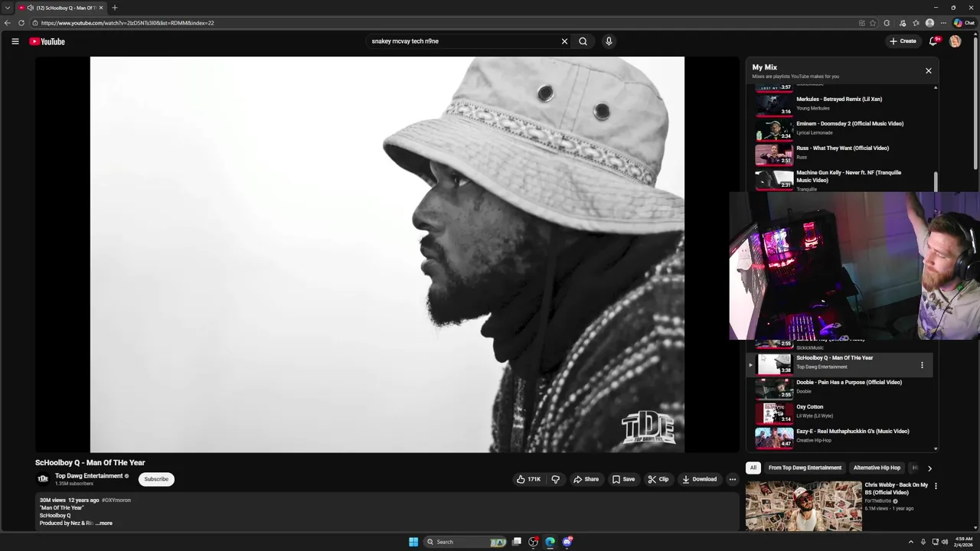Subscribe to Top Dawg Entertainment

(x=156, y=479)
